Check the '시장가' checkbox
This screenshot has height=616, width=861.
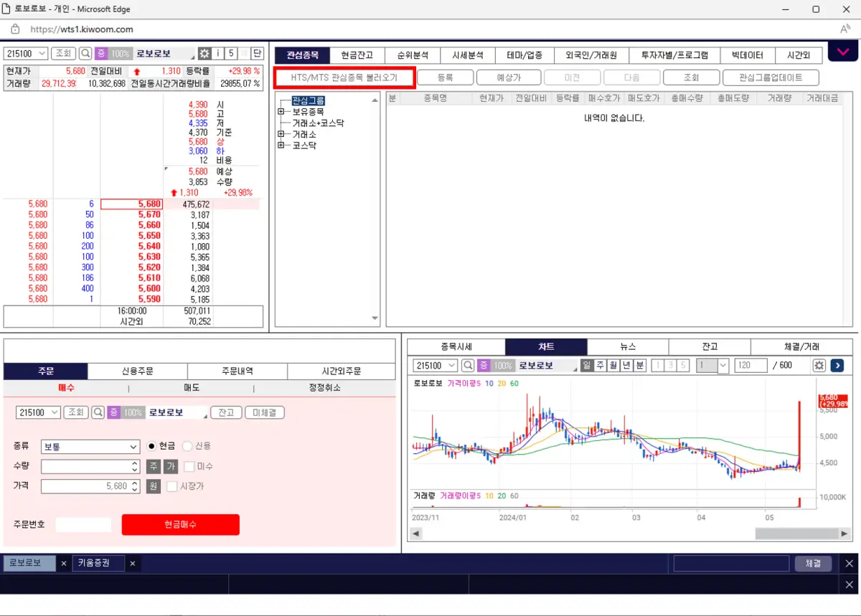click(x=171, y=486)
